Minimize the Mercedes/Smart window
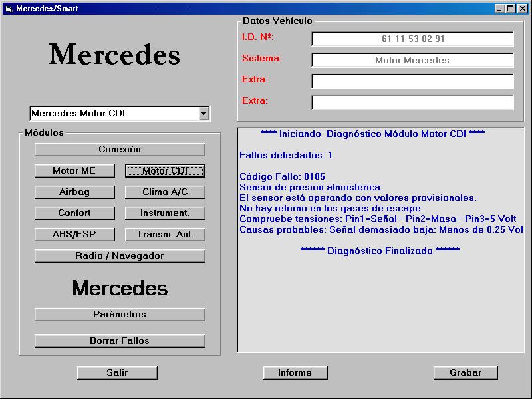The width and height of the screenshot is (532, 399). (x=499, y=9)
